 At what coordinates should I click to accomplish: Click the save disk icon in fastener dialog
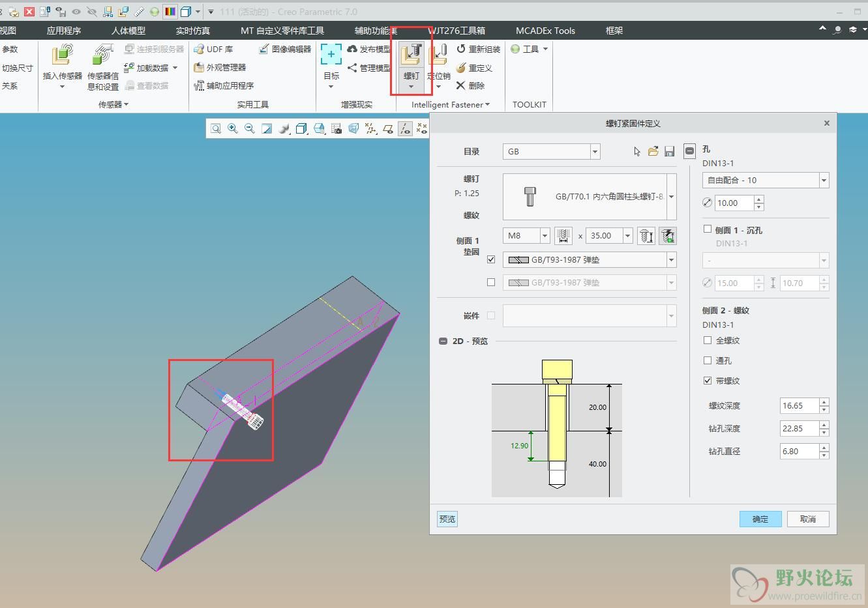[669, 151]
